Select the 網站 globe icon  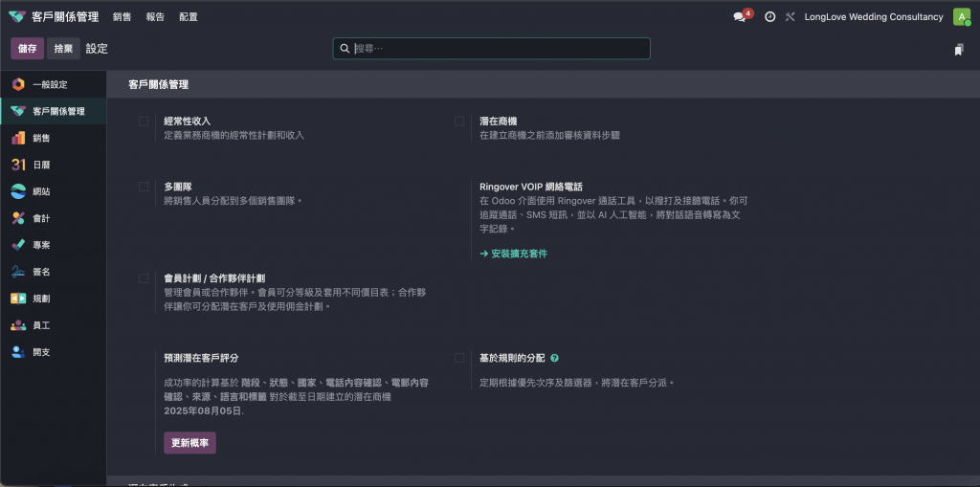coord(18,191)
